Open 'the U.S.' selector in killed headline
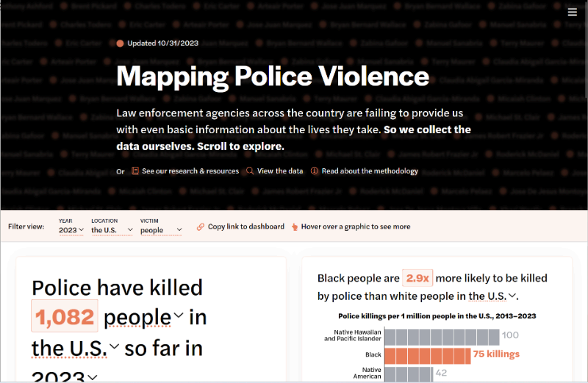Screen dimensions: 588x383 [76, 347]
